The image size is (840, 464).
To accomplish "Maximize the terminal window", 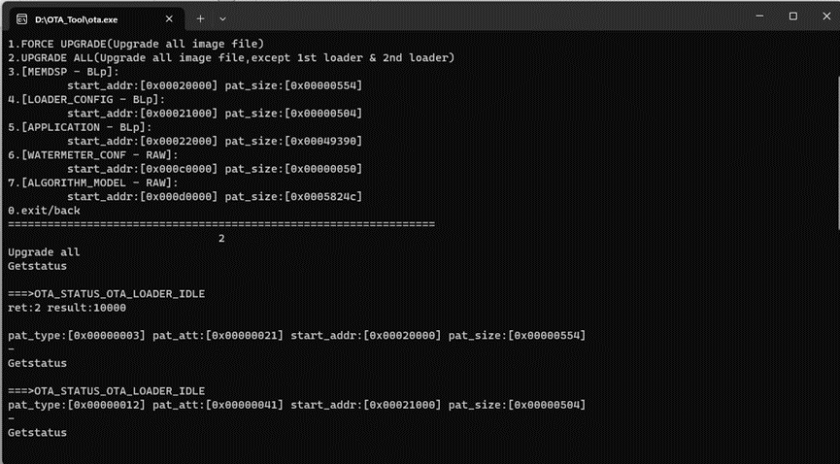I will point(793,17).
